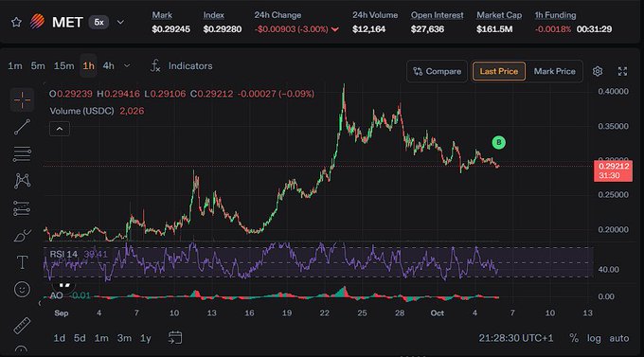Screen dimensions: 644x357
Task: Click the current price label 0.29212
Action: tap(613, 170)
